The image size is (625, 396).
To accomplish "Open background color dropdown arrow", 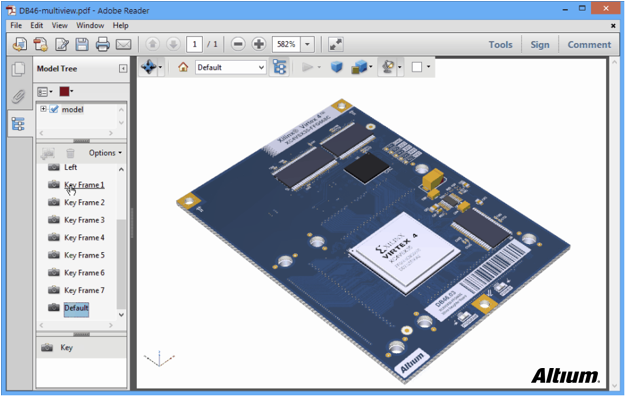I will tap(428, 67).
